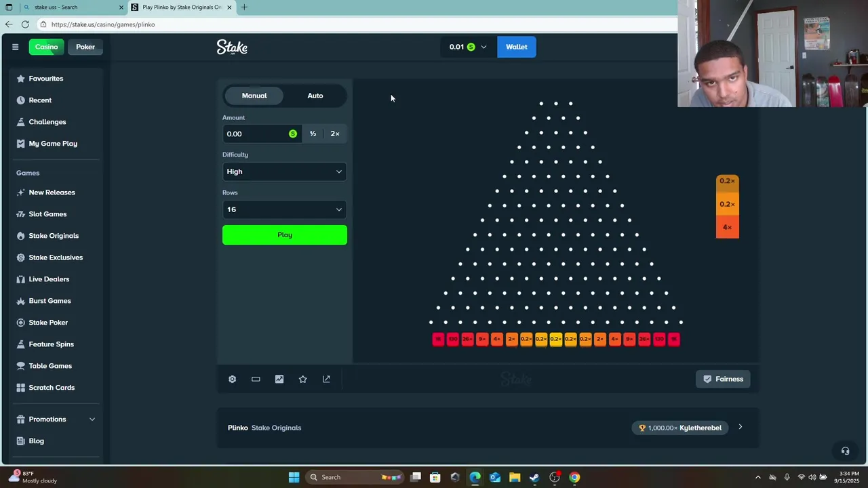
Task: Click the browser address bar URL
Action: [103, 24]
